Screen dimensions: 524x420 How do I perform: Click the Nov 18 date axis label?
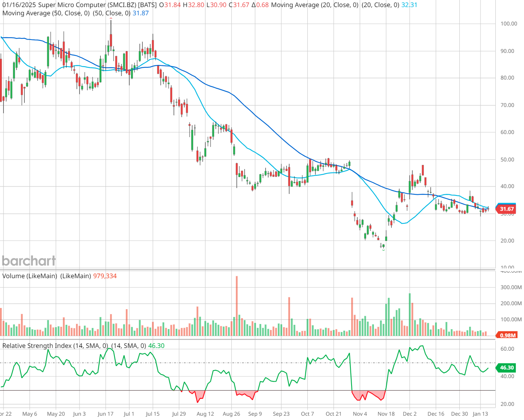[x=386, y=414]
